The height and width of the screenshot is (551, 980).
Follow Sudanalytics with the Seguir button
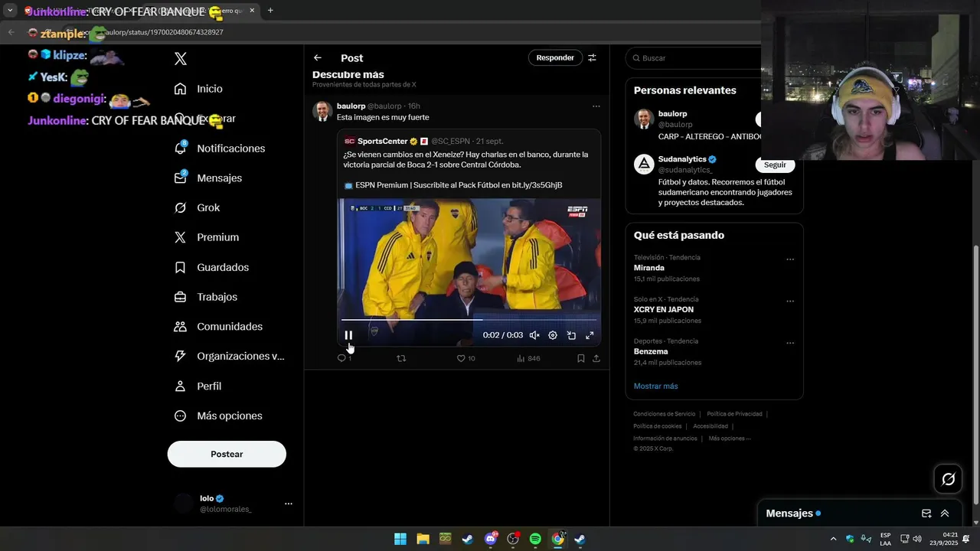tap(775, 165)
